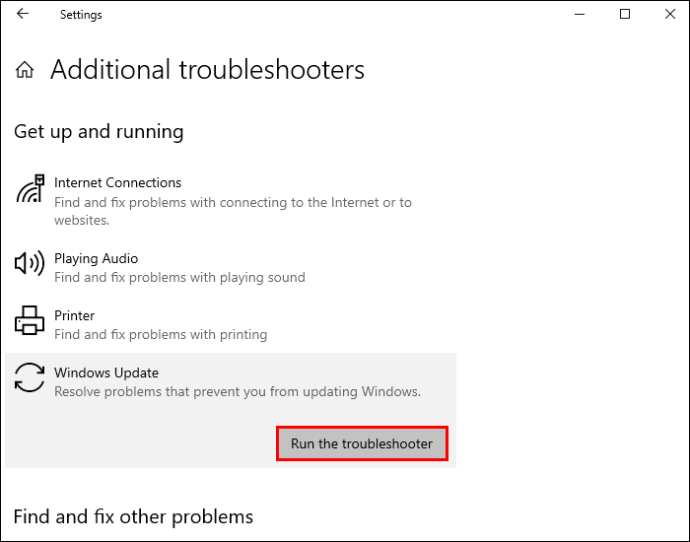Click the Printer icon
The width and height of the screenshot is (690, 542).
tap(30, 321)
